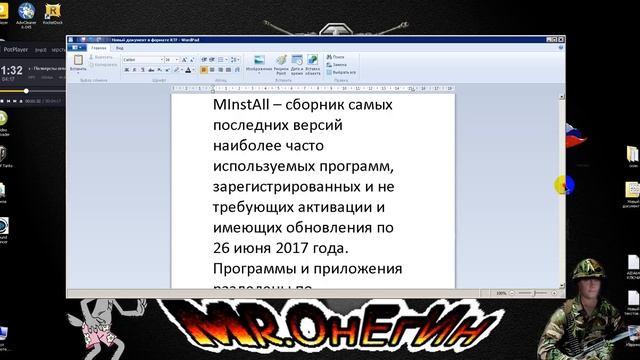Click the zoom in plus button in the status bar
This screenshot has width=640, height=360.
(554, 293)
